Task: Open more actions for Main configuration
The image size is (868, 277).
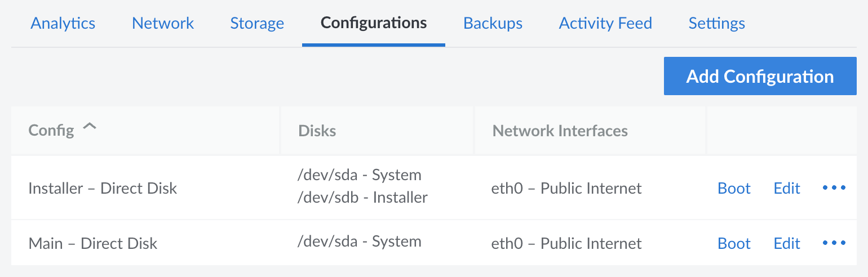Action: [x=834, y=243]
